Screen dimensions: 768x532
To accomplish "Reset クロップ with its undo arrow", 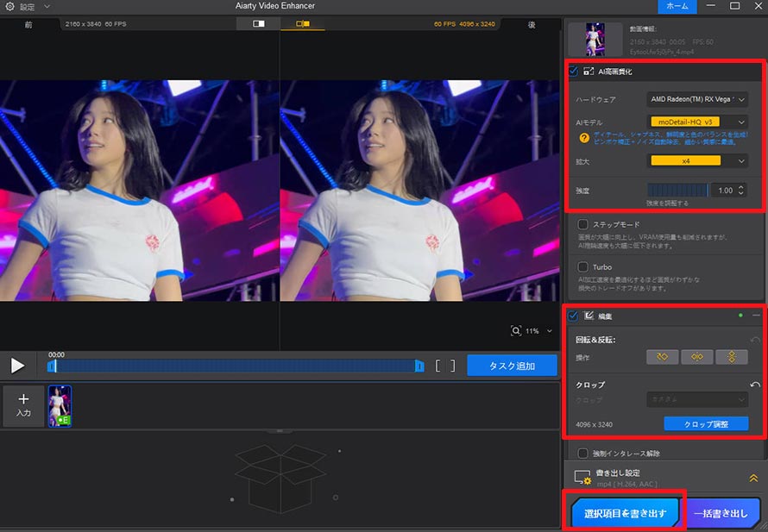I will (x=755, y=385).
